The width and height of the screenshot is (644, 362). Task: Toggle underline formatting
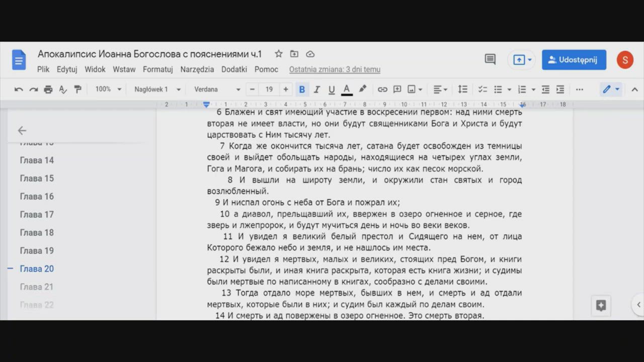coord(332,89)
